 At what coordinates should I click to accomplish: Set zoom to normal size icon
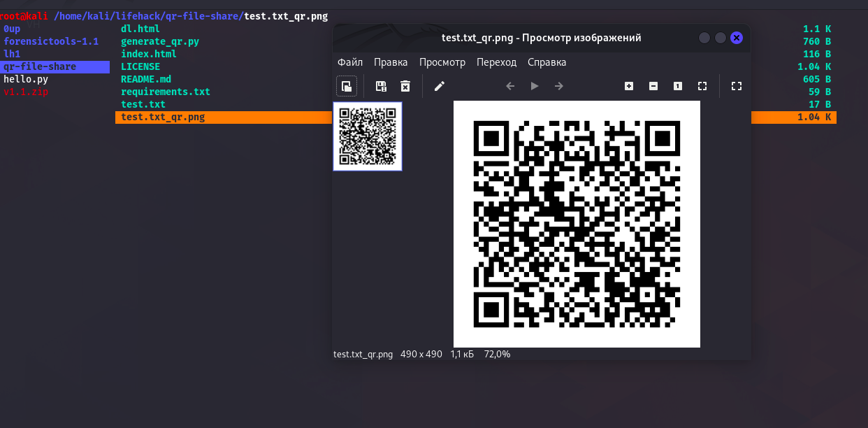point(678,86)
